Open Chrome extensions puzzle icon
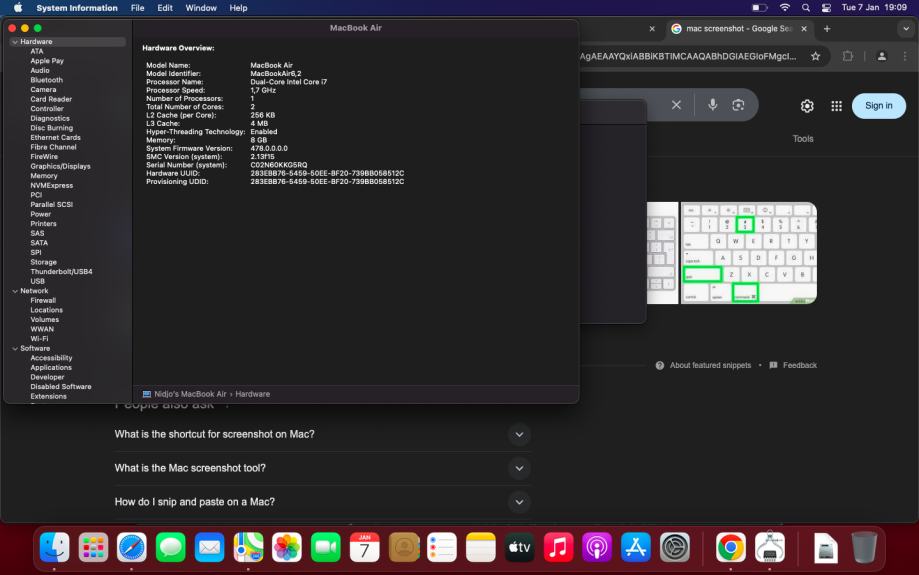This screenshot has height=575, width=919. (x=848, y=56)
